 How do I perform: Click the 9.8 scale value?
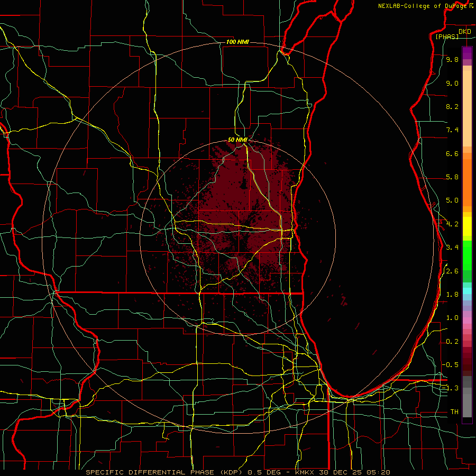pos(452,59)
